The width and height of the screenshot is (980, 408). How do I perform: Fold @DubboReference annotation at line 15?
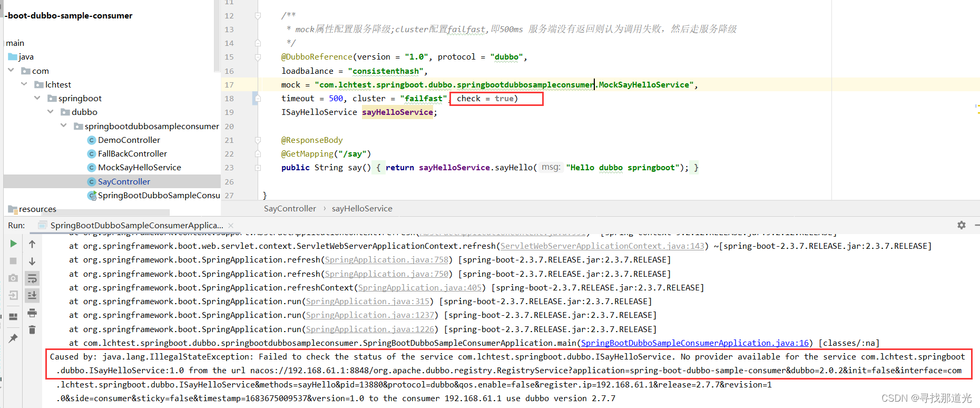coord(258,57)
